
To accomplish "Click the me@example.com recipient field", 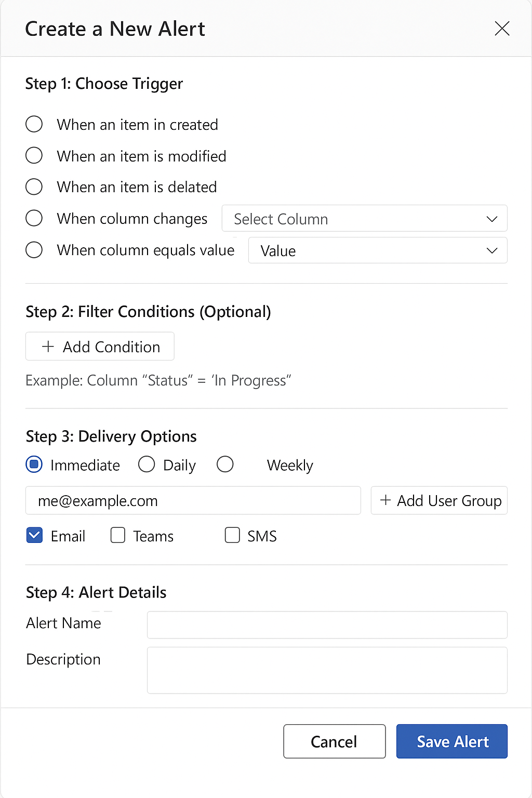I will tap(193, 501).
